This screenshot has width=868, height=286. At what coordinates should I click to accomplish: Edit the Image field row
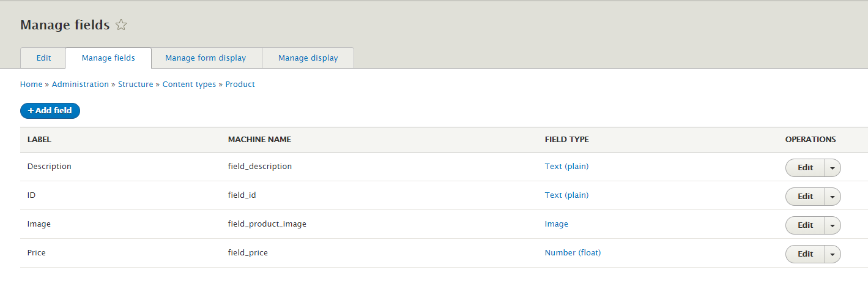(805, 225)
